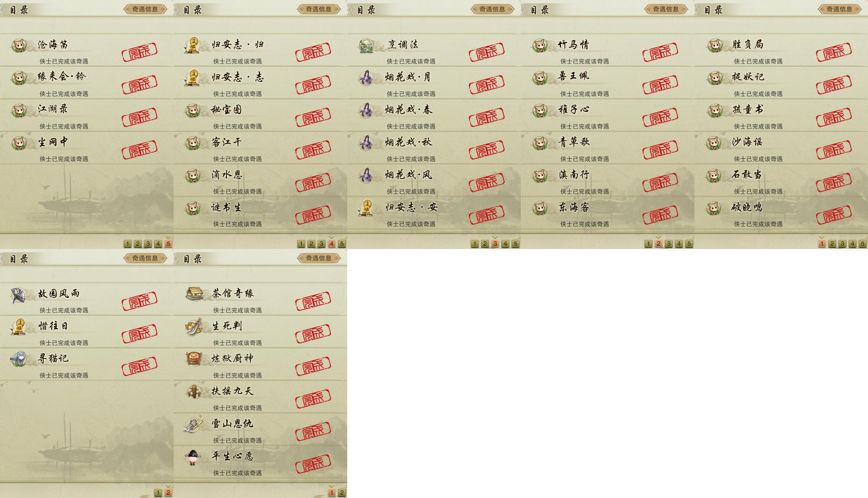Click the 奇遇信息 button above 茶馆奇缘

click(319, 258)
